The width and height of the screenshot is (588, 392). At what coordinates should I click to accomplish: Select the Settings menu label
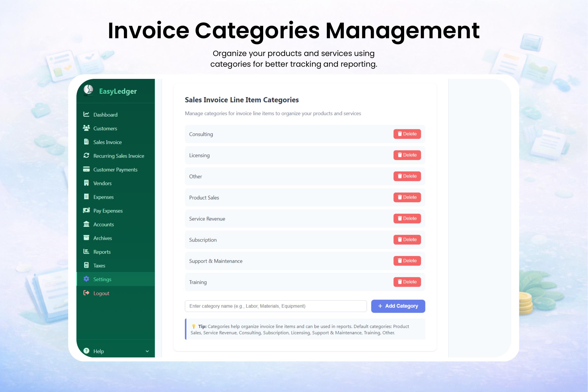pos(102,279)
